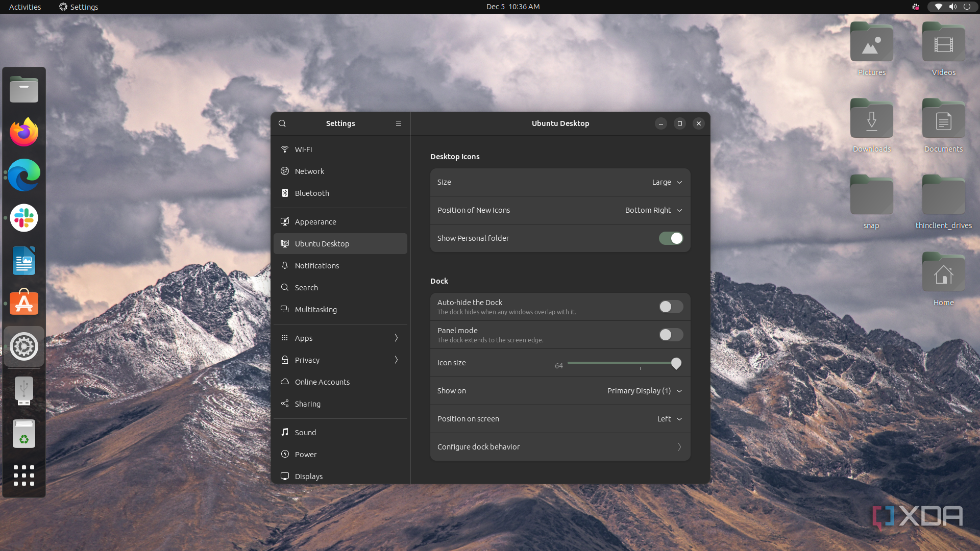Open the Documents folder on desktop
The height and width of the screenshot is (551, 980).
(x=944, y=126)
